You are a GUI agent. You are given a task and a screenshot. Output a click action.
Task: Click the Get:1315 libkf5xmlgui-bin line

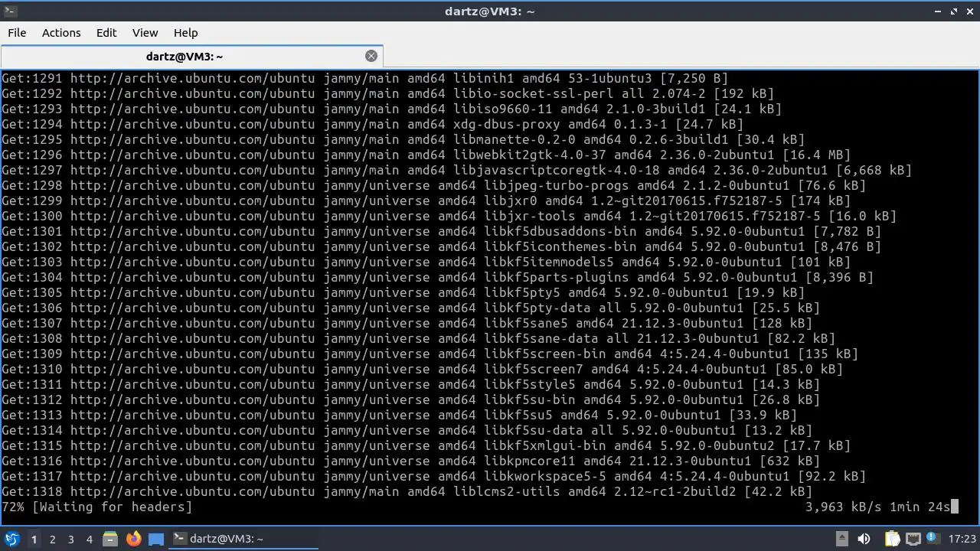tap(426, 445)
